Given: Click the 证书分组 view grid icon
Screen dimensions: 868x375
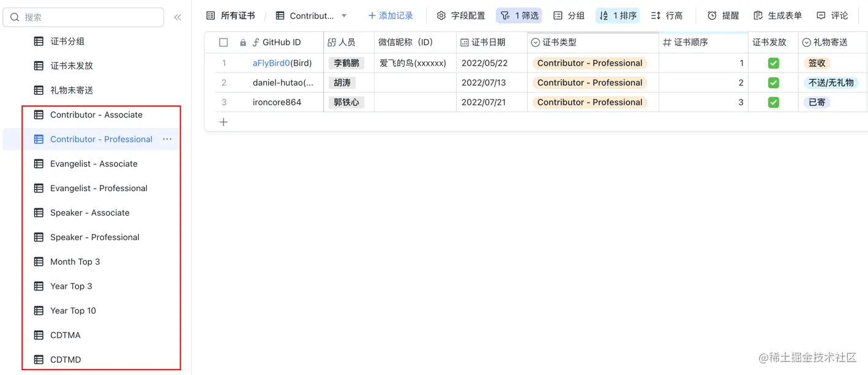Looking at the screenshot, I should [x=39, y=41].
